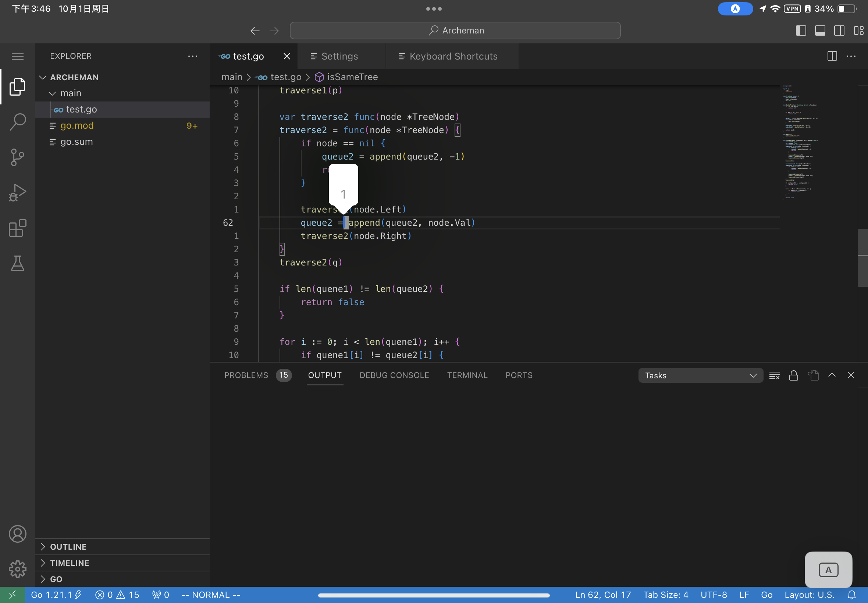Expand the GO section

[122, 579]
